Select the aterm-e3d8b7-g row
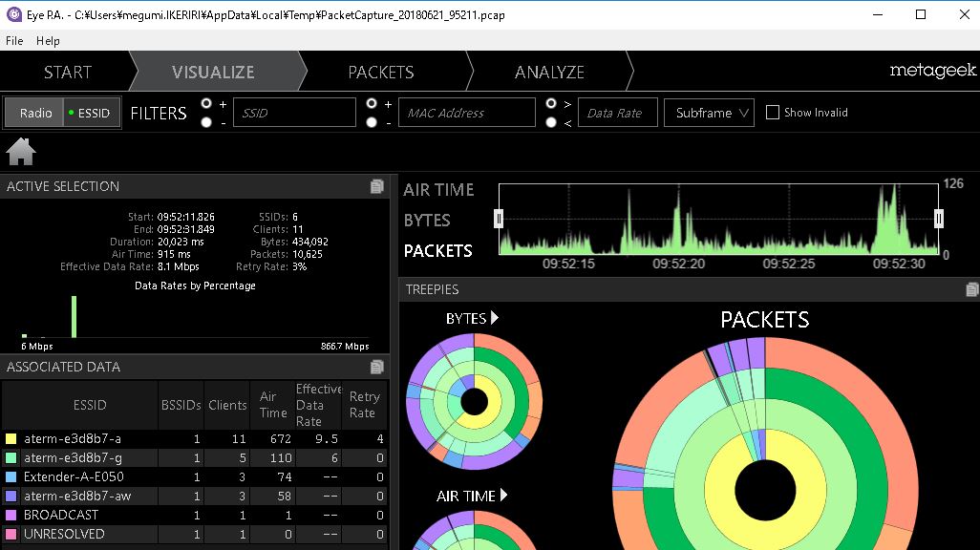 click(x=194, y=458)
